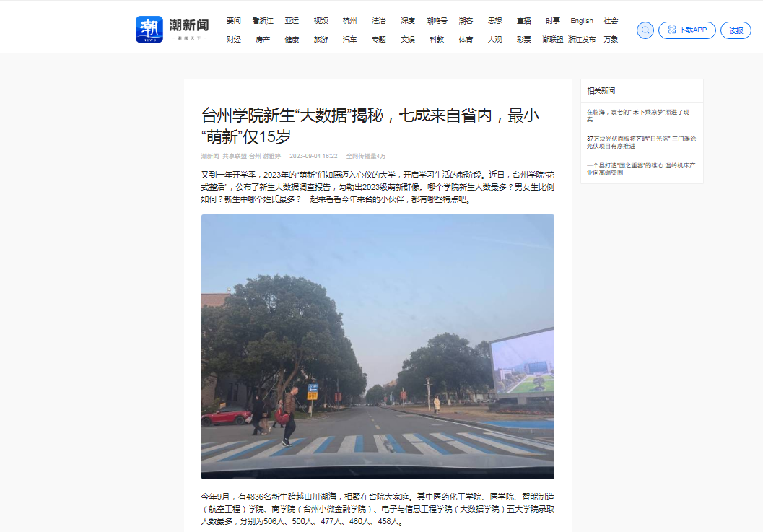Click the 下载APP button
The image size is (763, 532).
686,30
